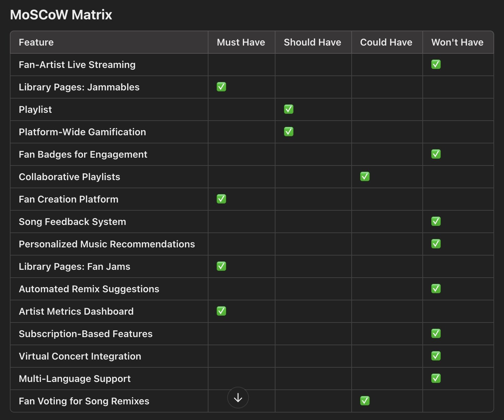Click the Playlist feature name

(x=35, y=109)
